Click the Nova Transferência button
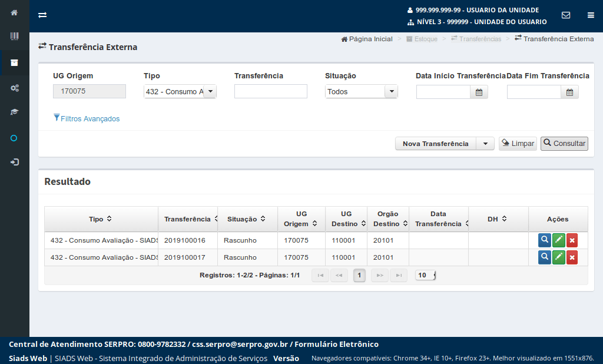The height and width of the screenshot is (364, 603). tap(436, 144)
